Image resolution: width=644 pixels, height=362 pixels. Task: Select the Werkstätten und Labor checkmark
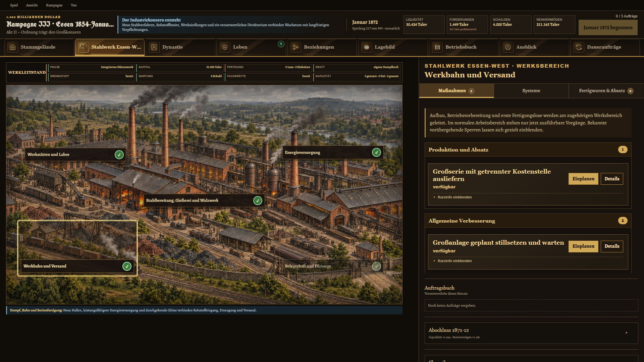click(x=119, y=155)
